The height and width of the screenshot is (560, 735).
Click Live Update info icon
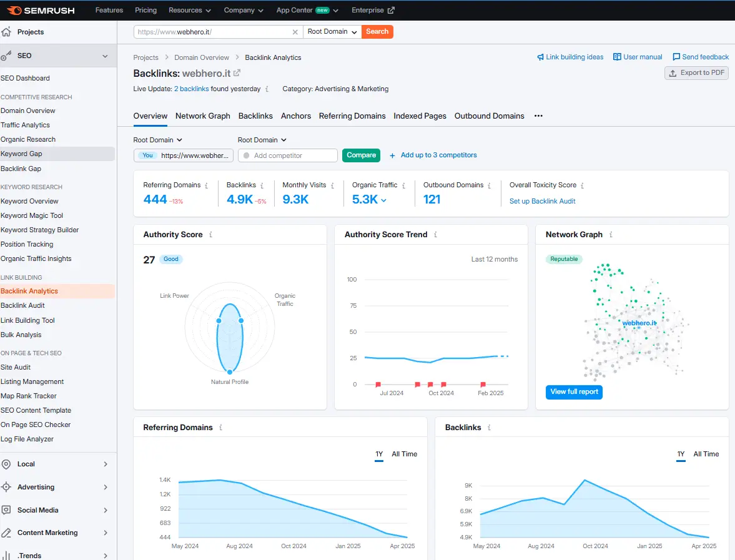pyautogui.click(x=267, y=89)
